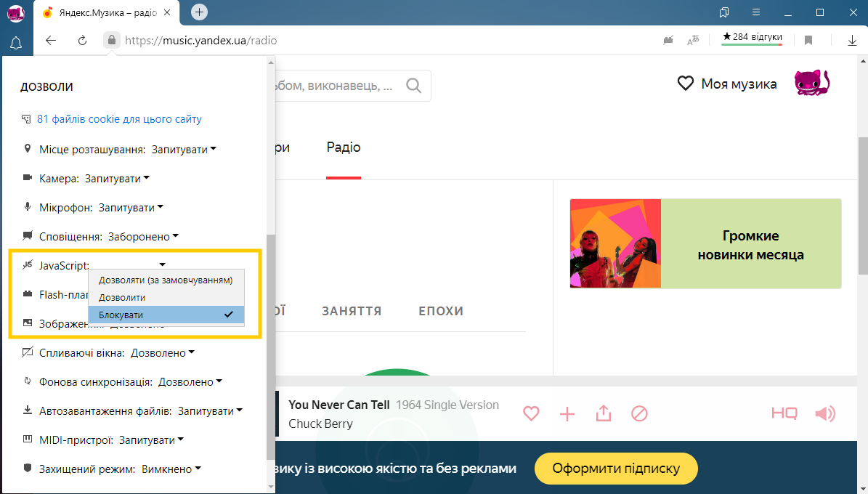The image size is (868, 494).
Task: Click the permissions panel scrollbar thumb
Action: click(x=271, y=347)
